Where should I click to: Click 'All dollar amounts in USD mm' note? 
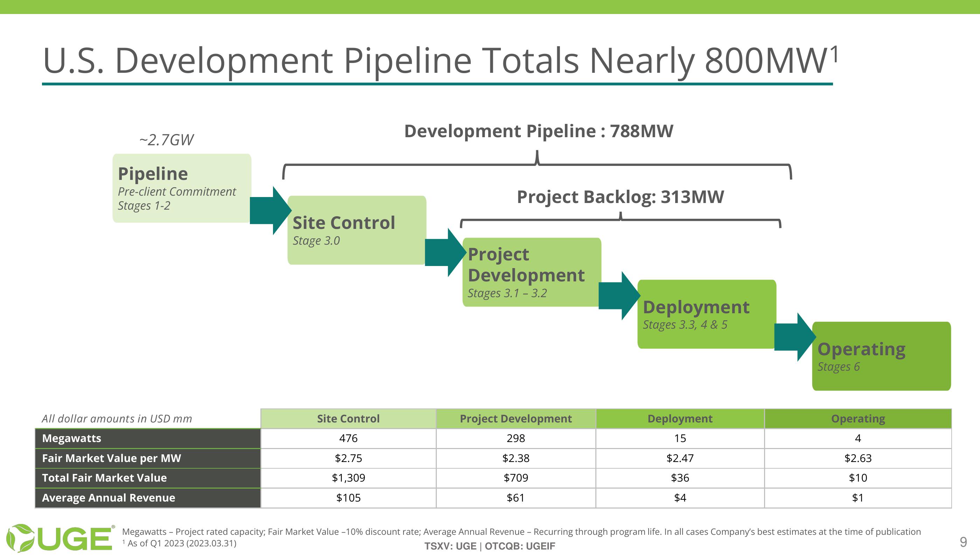(x=117, y=419)
